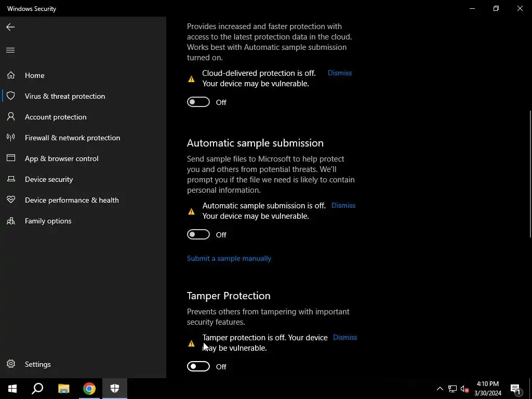Screen dimensions: 532x399
Task: Click the App & browser control window icon
Action: [11, 158]
